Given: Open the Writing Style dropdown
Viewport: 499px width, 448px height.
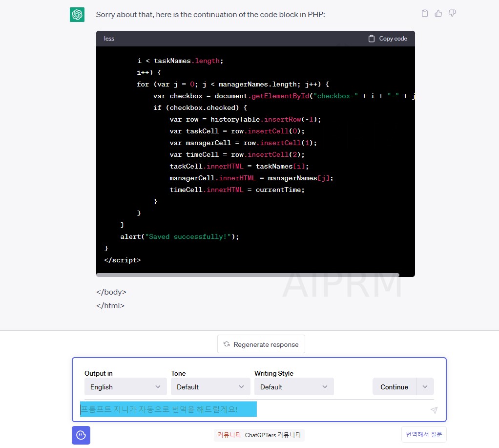Looking at the screenshot, I should (x=294, y=387).
